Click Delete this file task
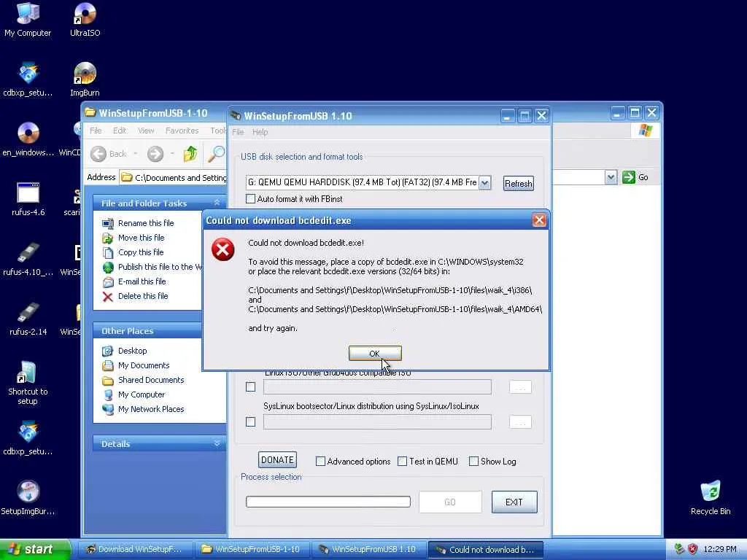This screenshot has width=747, height=560. tap(143, 296)
